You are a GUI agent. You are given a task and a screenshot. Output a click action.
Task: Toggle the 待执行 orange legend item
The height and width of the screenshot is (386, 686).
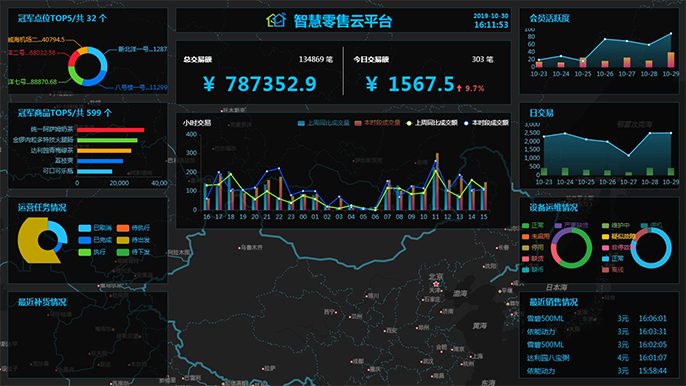point(133,228)
